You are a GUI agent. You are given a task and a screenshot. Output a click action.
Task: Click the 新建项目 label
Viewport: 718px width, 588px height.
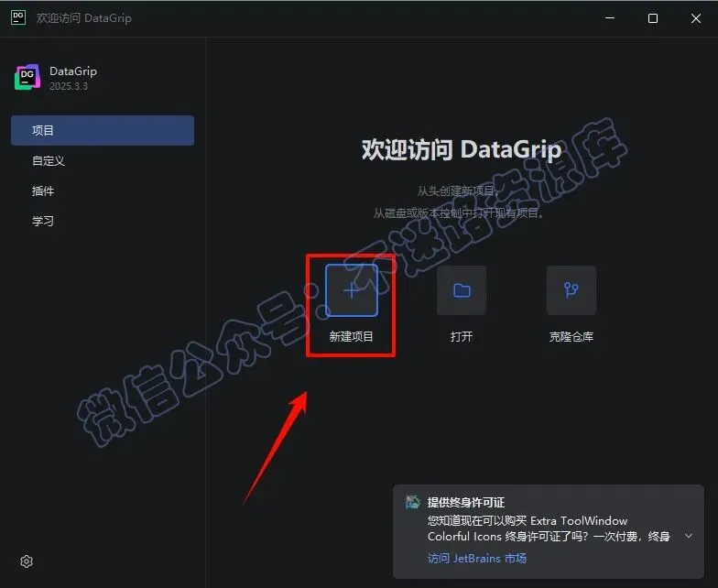pos(352,337)
